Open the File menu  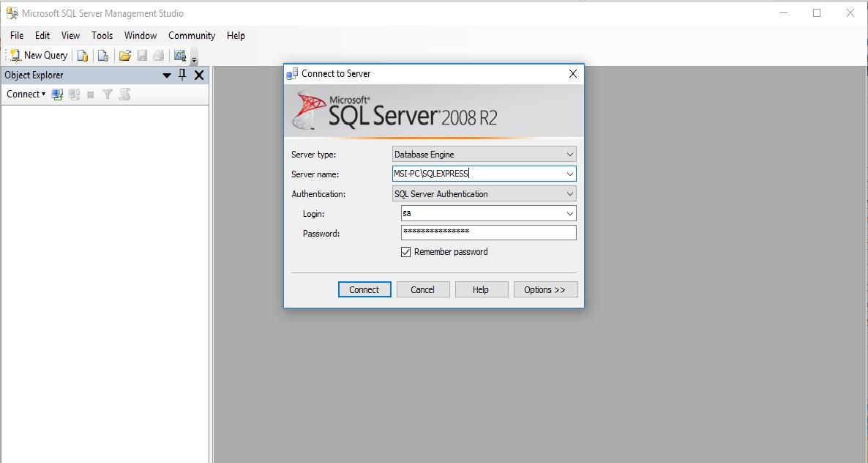coord(17,35)
